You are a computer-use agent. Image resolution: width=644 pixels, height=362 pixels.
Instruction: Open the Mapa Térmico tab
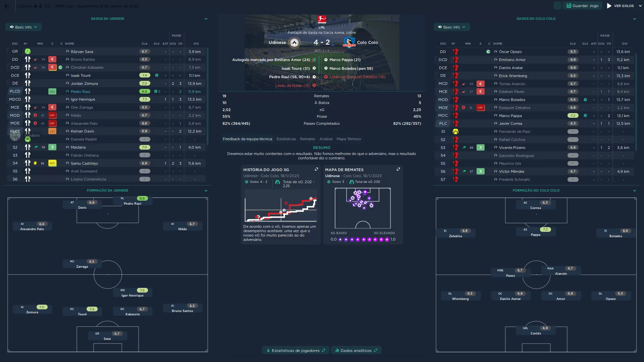349,139
